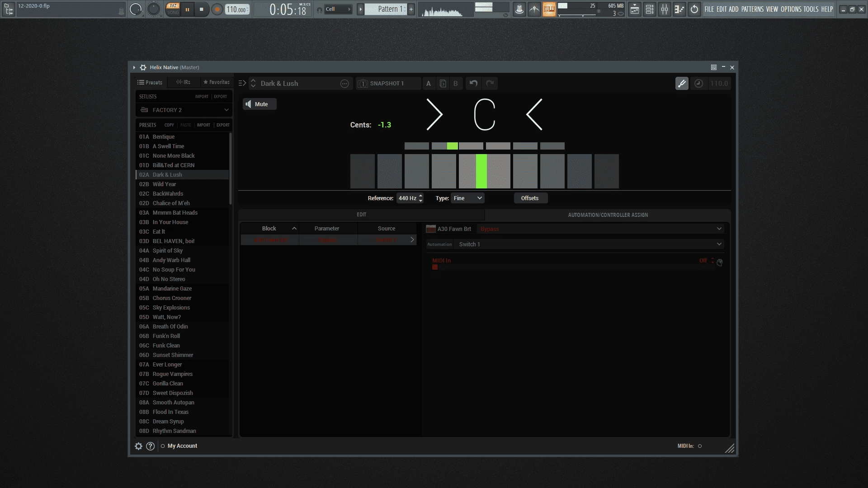
Task: Open the SNAPSHOT 1 selector
Action: (x=388, y=84)
